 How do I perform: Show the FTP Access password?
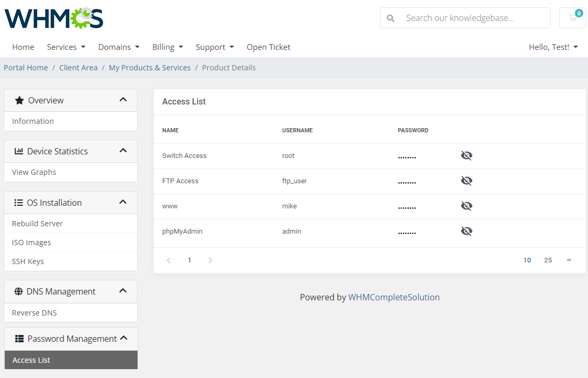point(466,181)
